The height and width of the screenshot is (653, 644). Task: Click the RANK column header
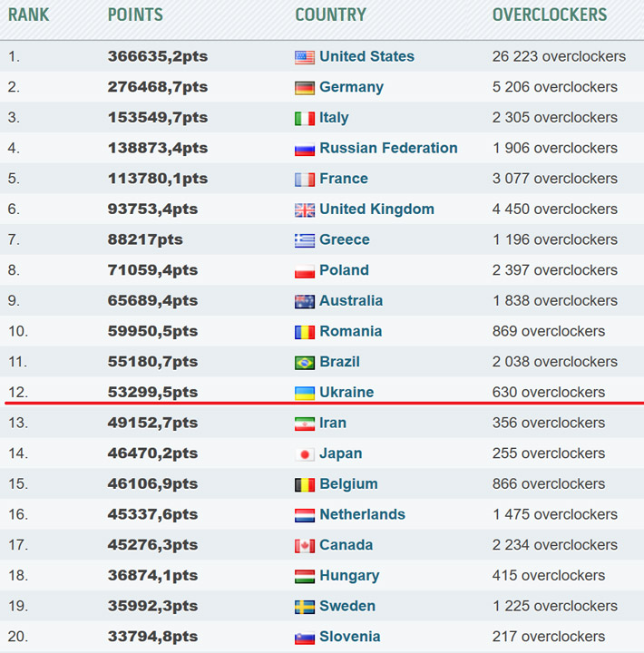tap(29, 15)
